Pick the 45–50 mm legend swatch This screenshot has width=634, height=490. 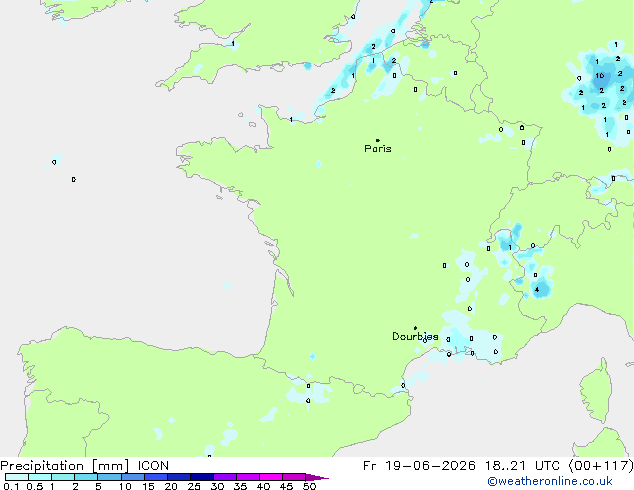click(x=294, y=477)
